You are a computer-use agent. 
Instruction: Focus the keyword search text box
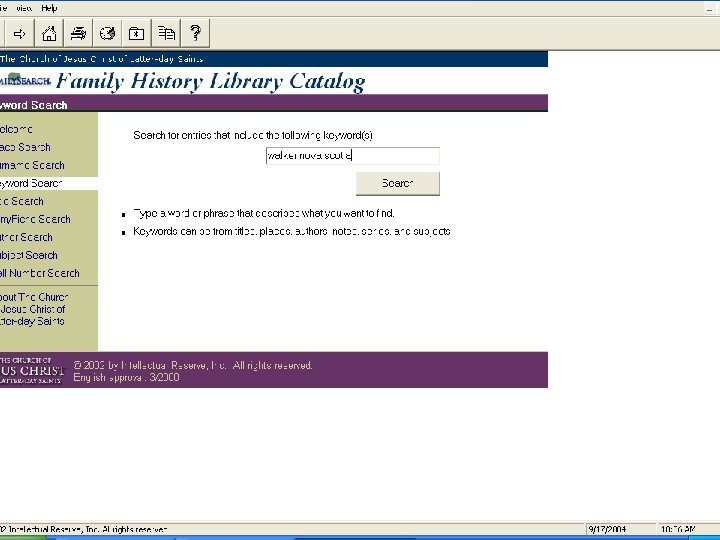click(353, 156)
